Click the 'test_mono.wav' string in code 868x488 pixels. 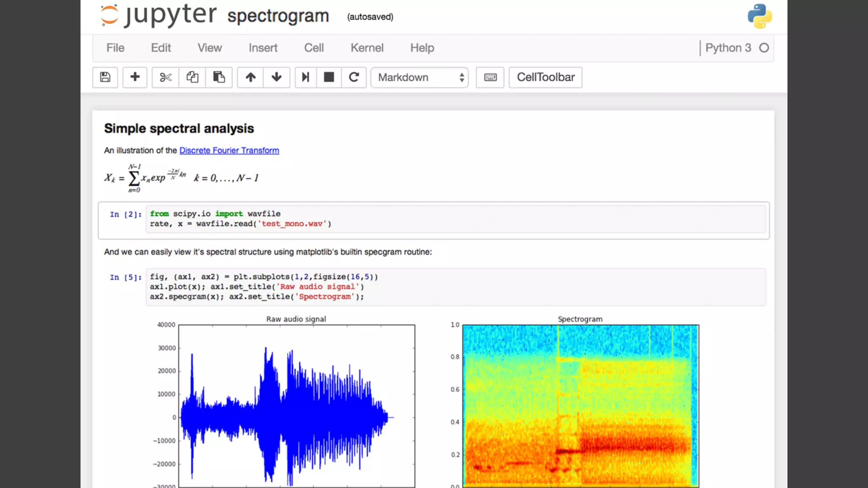click(x=292, y=224)
